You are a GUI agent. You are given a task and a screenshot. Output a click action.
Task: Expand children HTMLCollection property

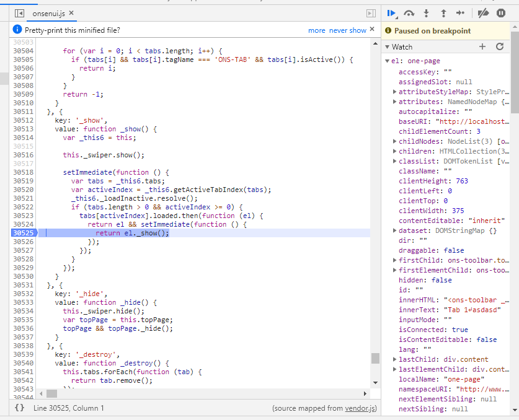point(394,151)
